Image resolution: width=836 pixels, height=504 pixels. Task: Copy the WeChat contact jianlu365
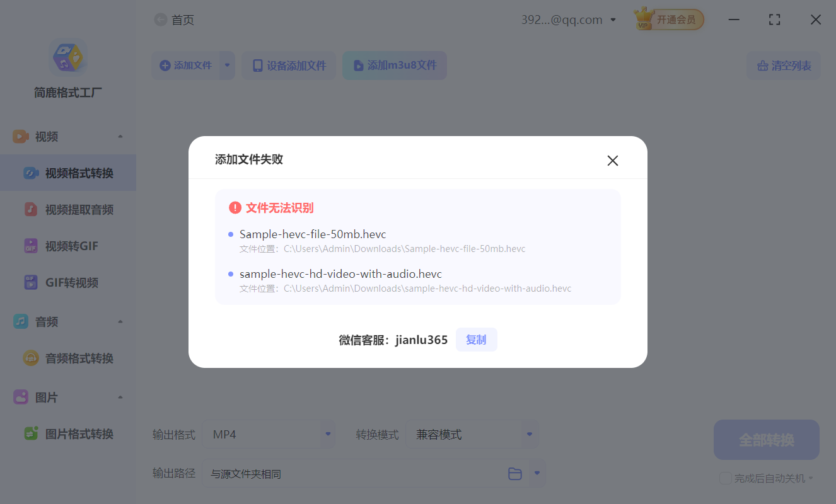476,340
